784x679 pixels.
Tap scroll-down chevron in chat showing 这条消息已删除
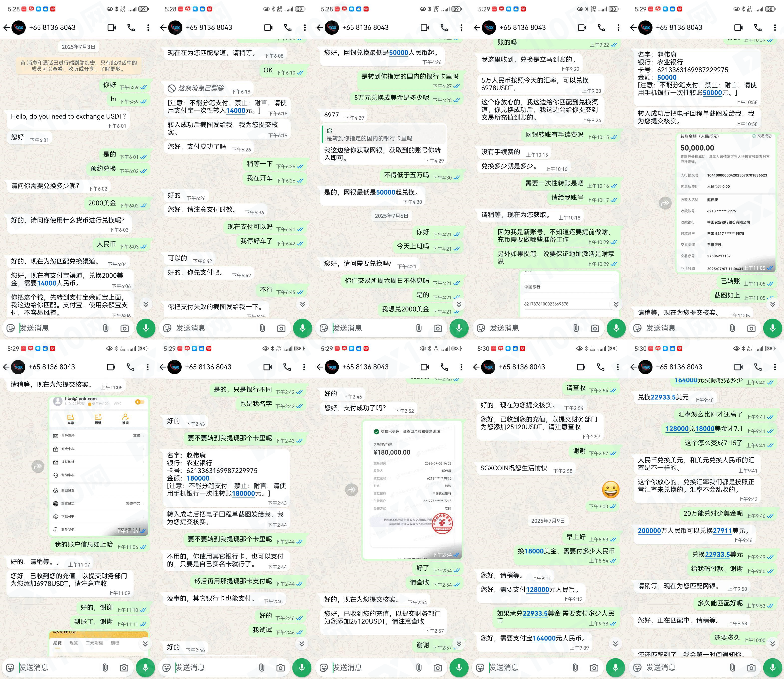[302, 304]
